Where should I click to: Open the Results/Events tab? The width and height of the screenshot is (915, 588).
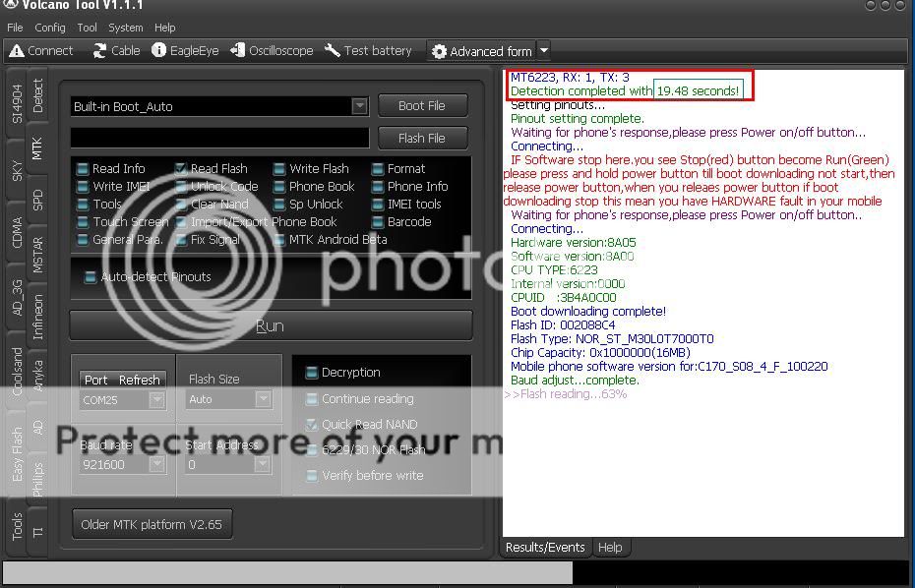coord(545,547)
